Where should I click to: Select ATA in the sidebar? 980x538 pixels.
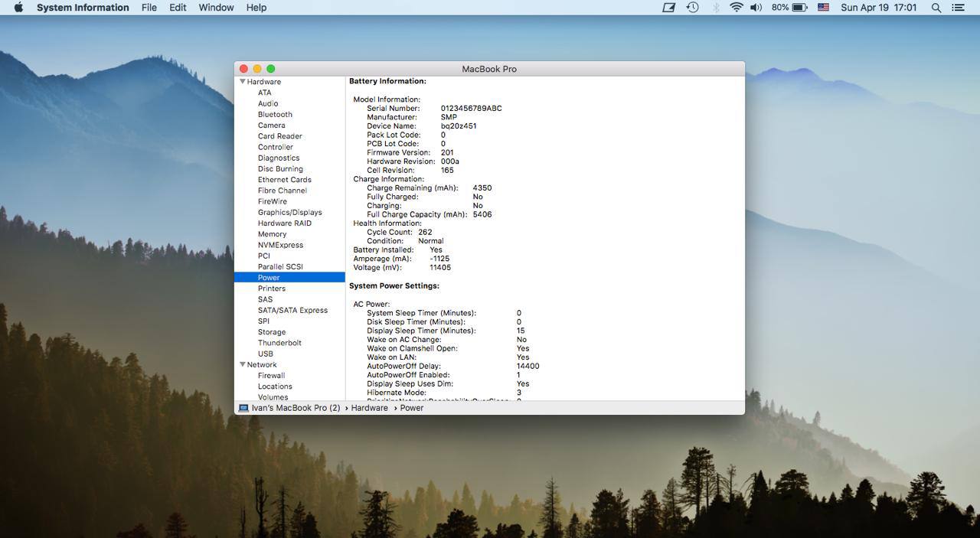[x=265, y=93]
